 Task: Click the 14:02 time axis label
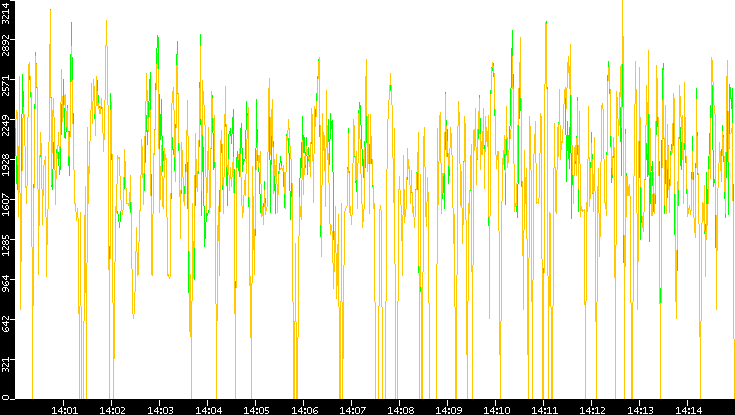(x=112, y=410)
